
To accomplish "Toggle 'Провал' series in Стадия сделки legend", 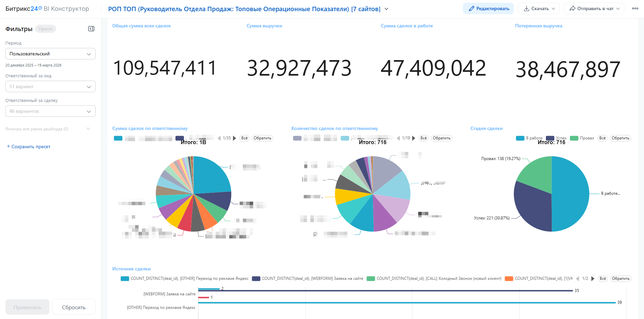I will (582, 138).
